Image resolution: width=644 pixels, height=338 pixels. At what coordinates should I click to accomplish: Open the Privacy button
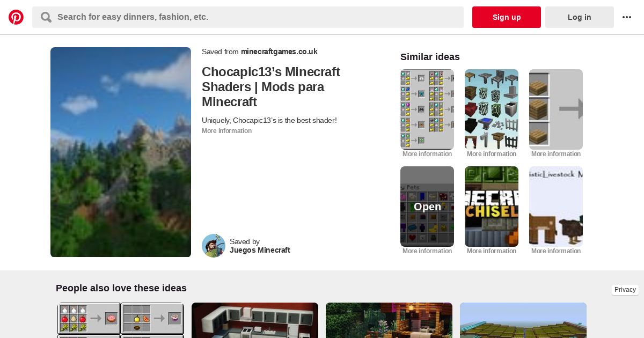pyautogui.click(x=625, y=290)
